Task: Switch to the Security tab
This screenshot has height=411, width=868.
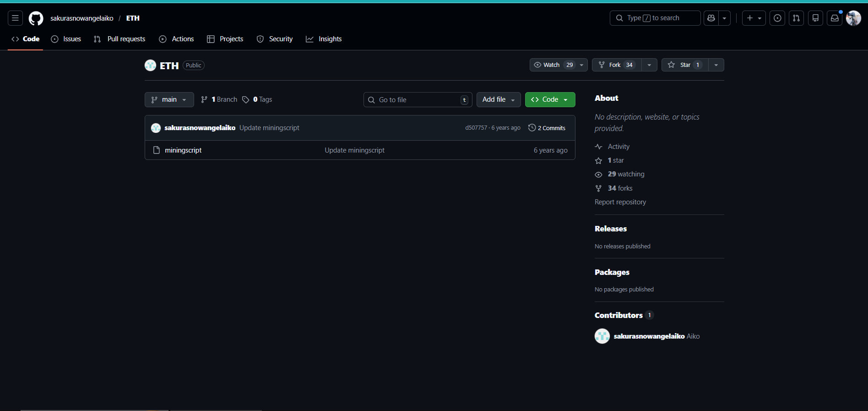Action: pyautogui.click(x=275, y=39)
